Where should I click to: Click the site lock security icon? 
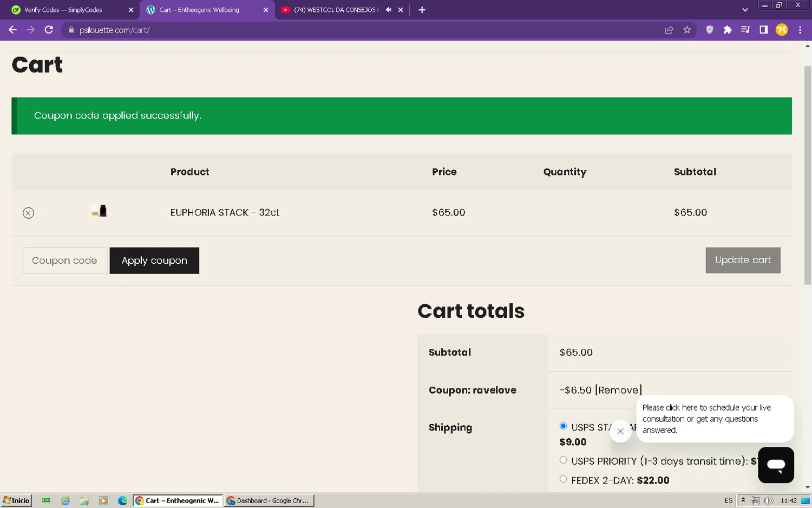coord(71,30)
